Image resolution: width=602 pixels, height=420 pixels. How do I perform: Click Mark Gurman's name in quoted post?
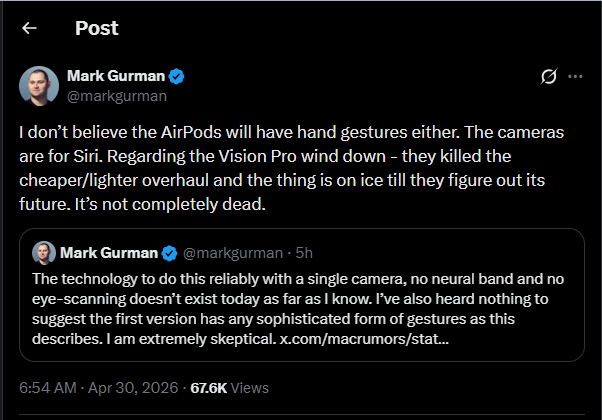click(109, 252)
